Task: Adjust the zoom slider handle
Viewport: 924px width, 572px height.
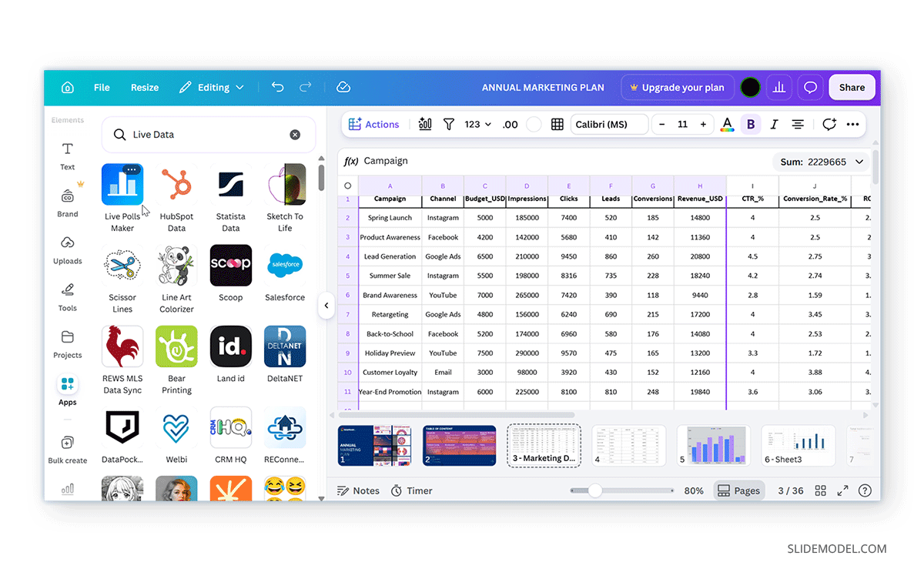Action: [x=595, y=490]
